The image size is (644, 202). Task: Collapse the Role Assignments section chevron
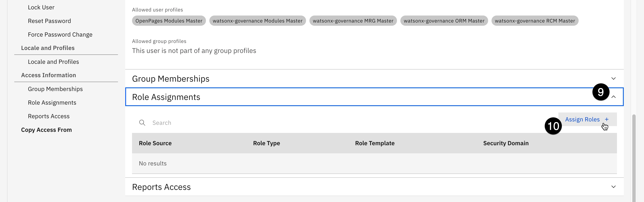click(x=613, y=97)
